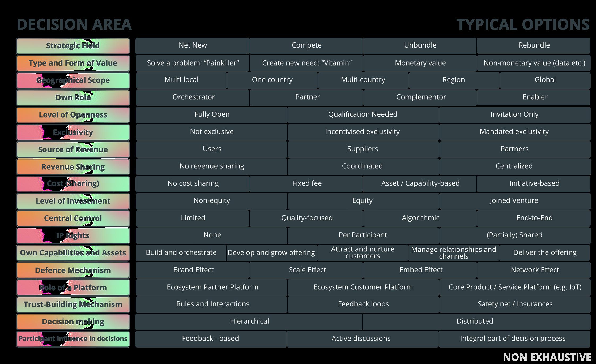The height and width of the screenshot is (364, 596).
Task: Click the Type and Form of Value label
Action: tap(73, 63)
